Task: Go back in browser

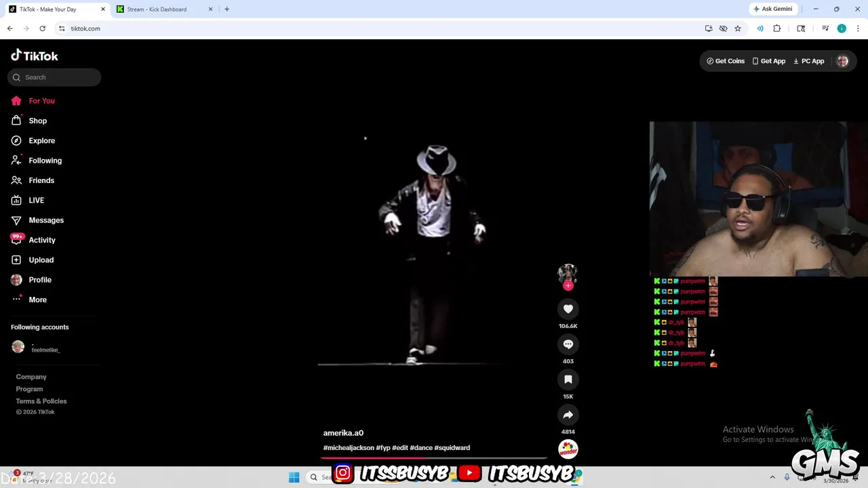Action: click(x=9, y=28)
